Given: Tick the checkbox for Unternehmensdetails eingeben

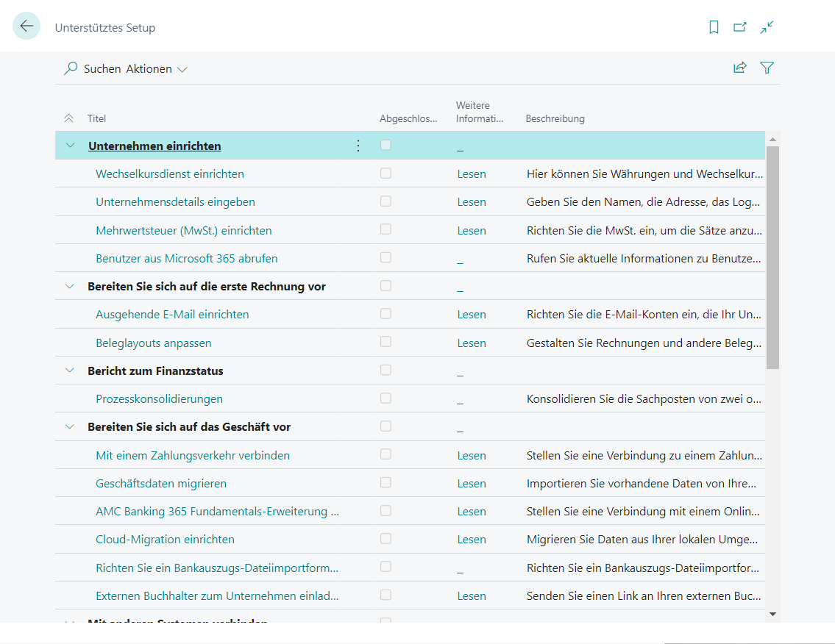Looking at the screenshot, I should click(385, 201).
